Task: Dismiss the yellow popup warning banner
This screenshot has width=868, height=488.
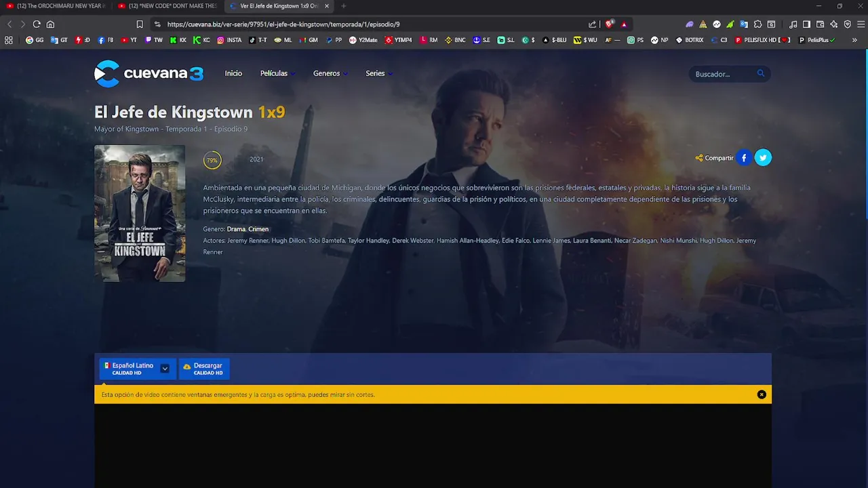Action: pos(762,394)
